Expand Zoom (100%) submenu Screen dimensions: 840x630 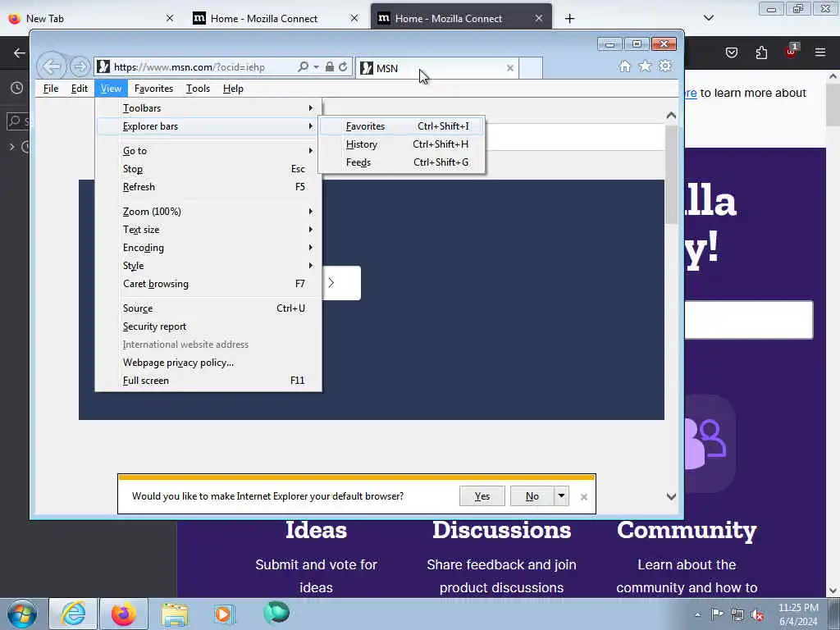click(x=209, y=212)
